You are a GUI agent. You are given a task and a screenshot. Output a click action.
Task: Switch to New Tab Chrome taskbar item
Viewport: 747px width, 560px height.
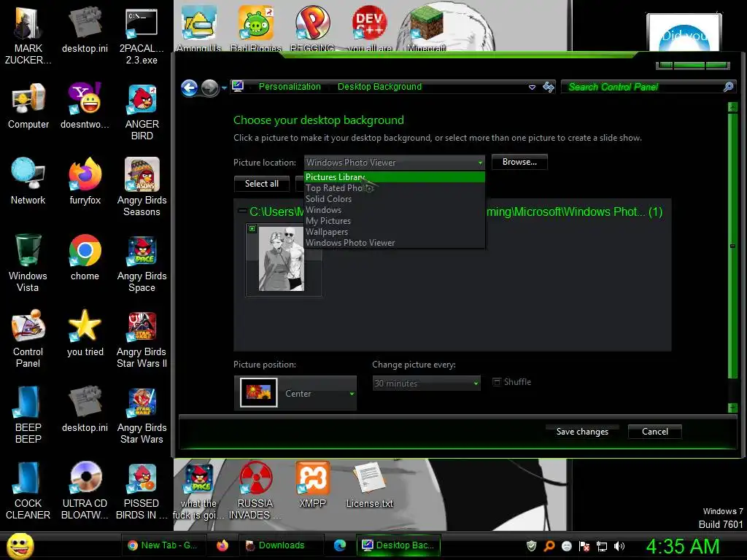tap(163, 545)
